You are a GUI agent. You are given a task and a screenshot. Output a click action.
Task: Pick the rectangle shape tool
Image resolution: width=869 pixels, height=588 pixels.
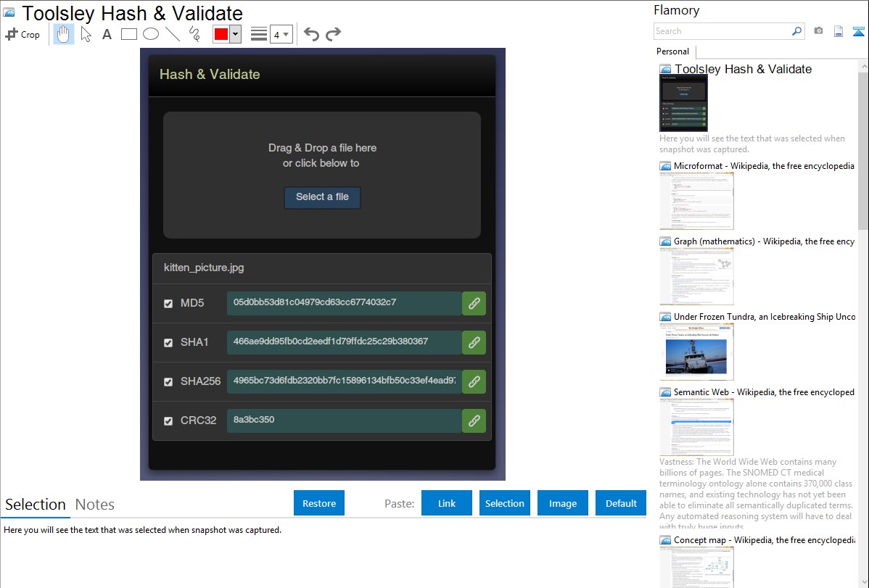coord(128,34)
